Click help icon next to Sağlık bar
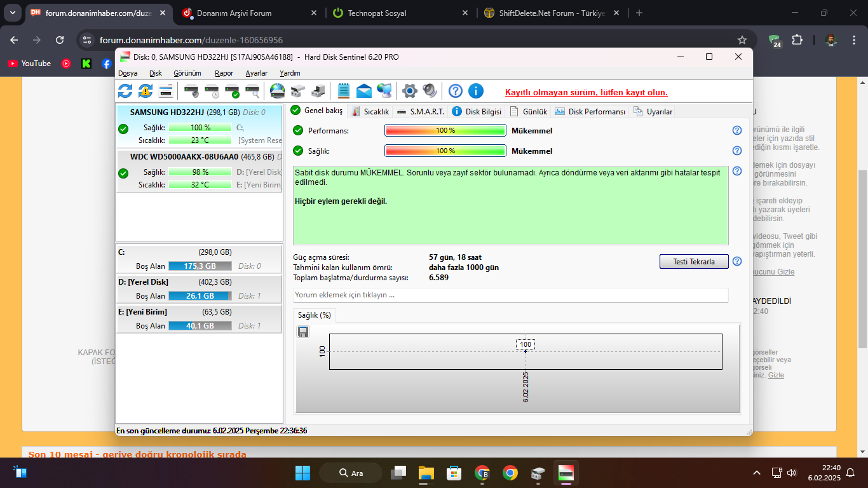Screen dimensions: 868x488 737,151
